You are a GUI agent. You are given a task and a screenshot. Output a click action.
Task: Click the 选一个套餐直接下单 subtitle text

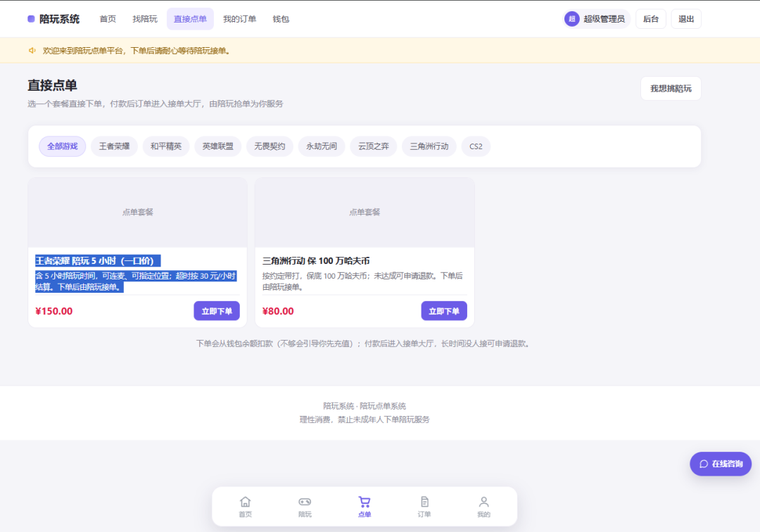pos(155,103)
